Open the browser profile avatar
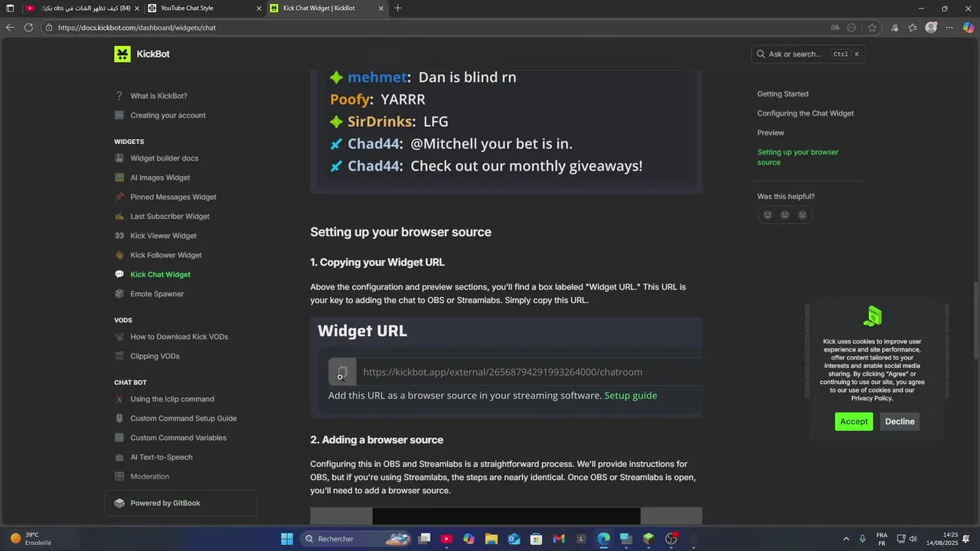 tap(931, 28)
